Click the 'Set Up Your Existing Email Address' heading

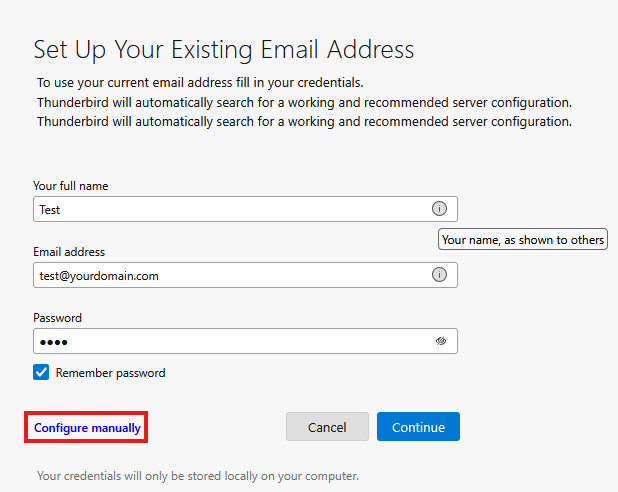224,49
